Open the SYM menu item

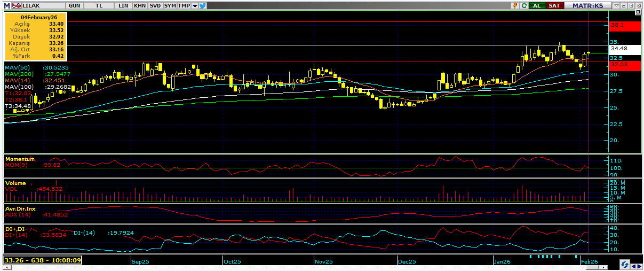[x=170, y=5]
